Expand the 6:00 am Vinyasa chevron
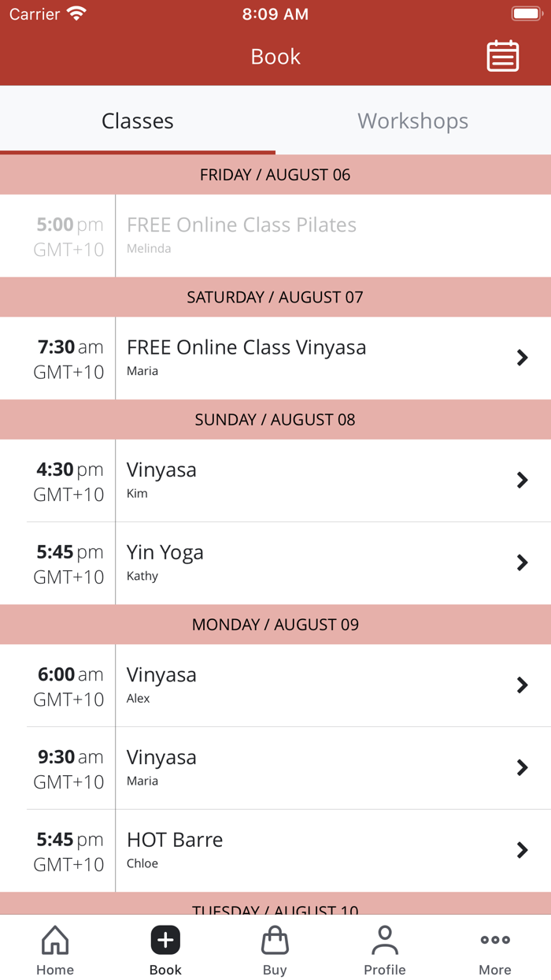Image resolution: width=551 pixels, height=980 pixels. [523, 685]
